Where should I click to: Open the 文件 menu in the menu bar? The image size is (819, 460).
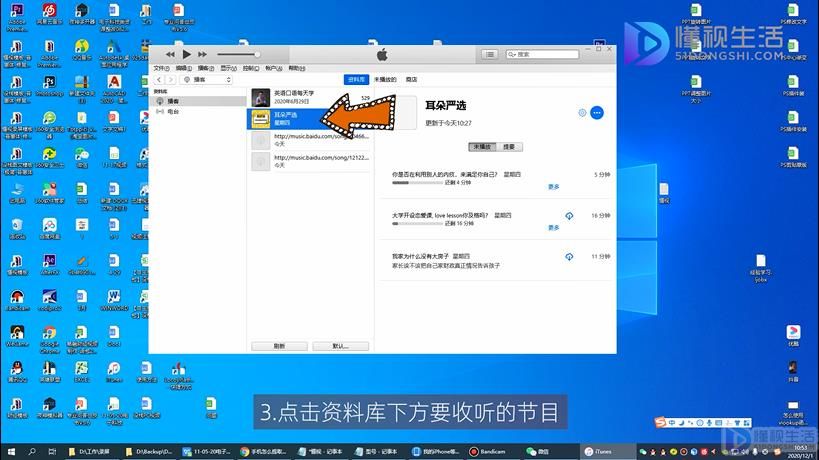(x=161, y=68)
